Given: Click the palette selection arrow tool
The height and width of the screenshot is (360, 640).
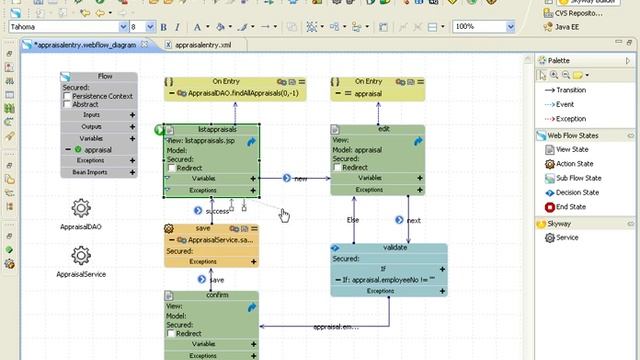Looking at the screenshot, I should pos(542,75).
